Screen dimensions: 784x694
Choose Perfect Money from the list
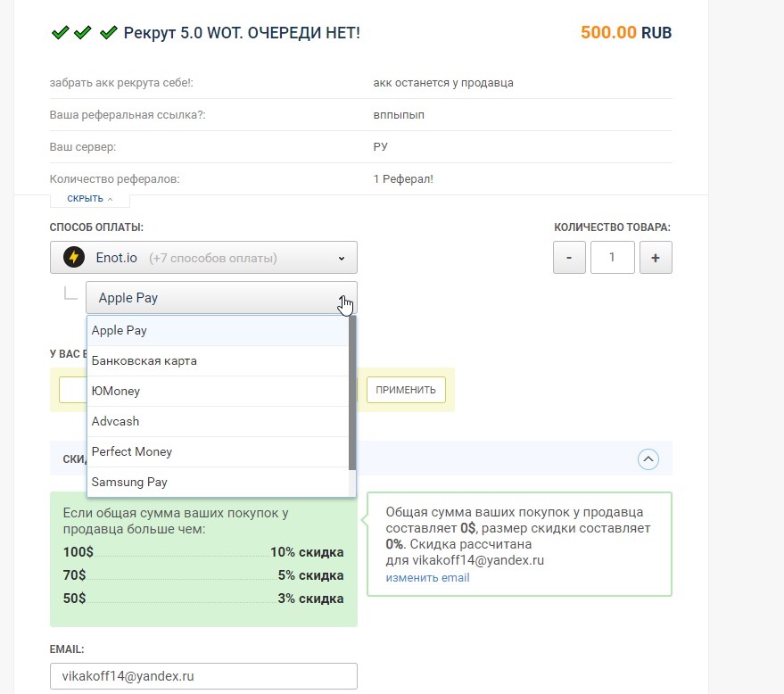pyautogui.click(x=132, y=451)
